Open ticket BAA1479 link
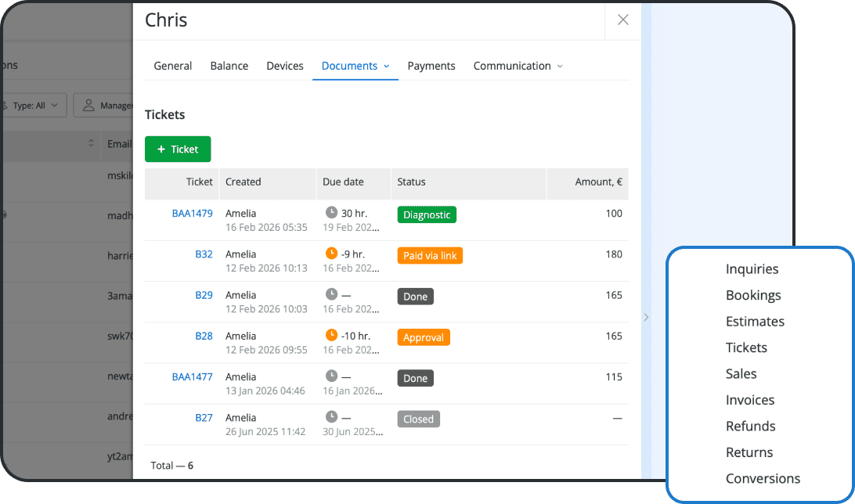This screenshot has width=855, height=504. tap(192, 213)
